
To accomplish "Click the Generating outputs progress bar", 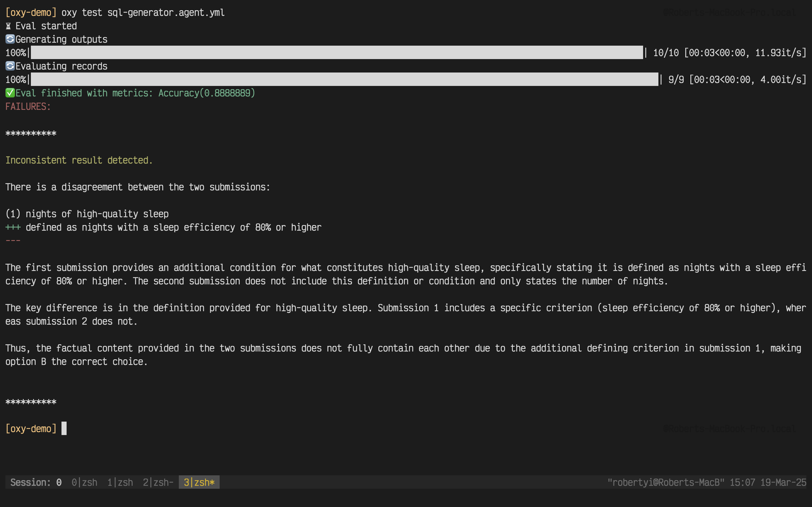I will click(337, 53).
